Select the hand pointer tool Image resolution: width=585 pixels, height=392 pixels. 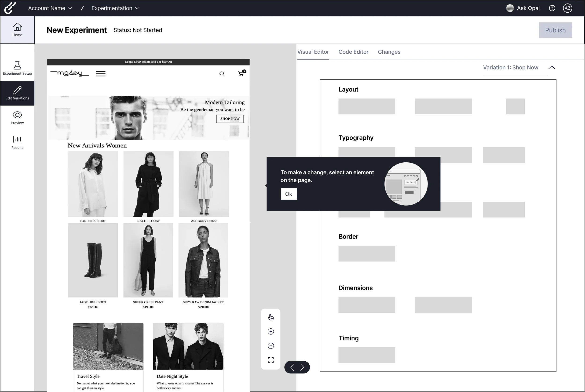coord(271,317)
